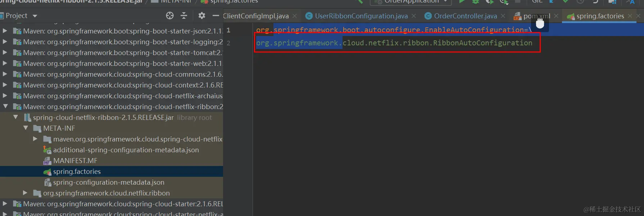644x216 pixels.
Task: Expand spring-boot-starter-logging Maven library
Action: point(5,42)
